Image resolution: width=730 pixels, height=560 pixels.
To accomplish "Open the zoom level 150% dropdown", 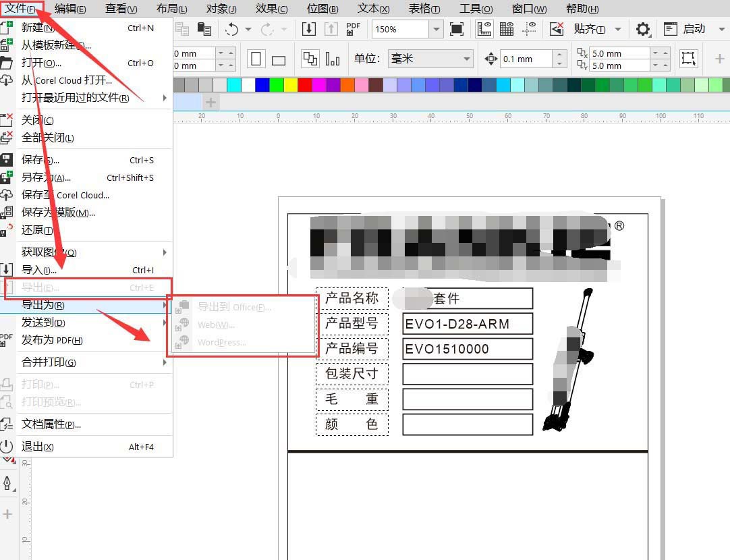I will pos(435,29).
